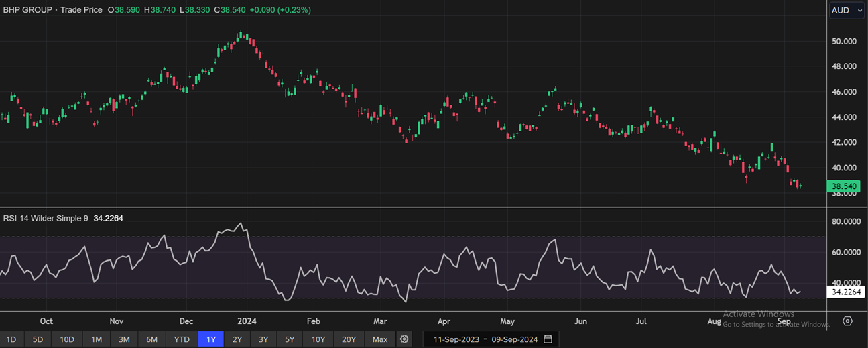Screen dimensions: 868x348
Task: Open chart settings gear next to Max
Action: [x=404, y=339]
